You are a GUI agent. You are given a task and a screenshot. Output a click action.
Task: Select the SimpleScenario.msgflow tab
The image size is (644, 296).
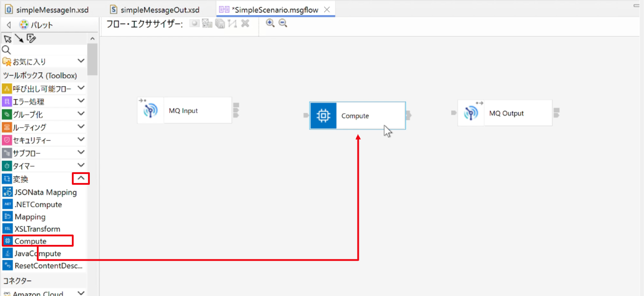tap(275, 9)
